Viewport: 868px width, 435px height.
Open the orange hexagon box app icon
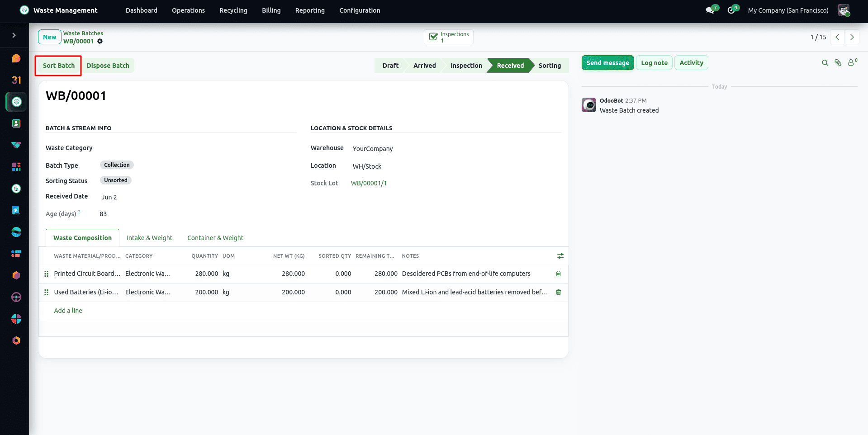click(x=16, y=275)
